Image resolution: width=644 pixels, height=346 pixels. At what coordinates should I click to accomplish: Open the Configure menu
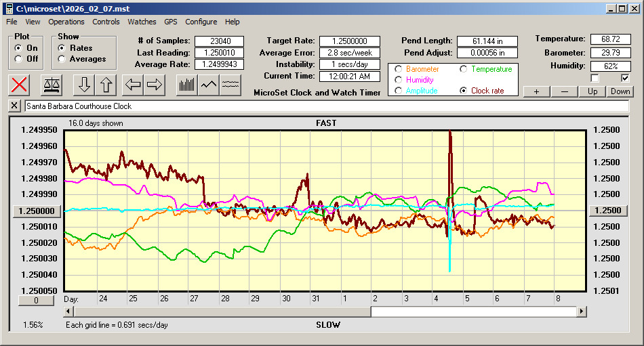coord(201,22)
